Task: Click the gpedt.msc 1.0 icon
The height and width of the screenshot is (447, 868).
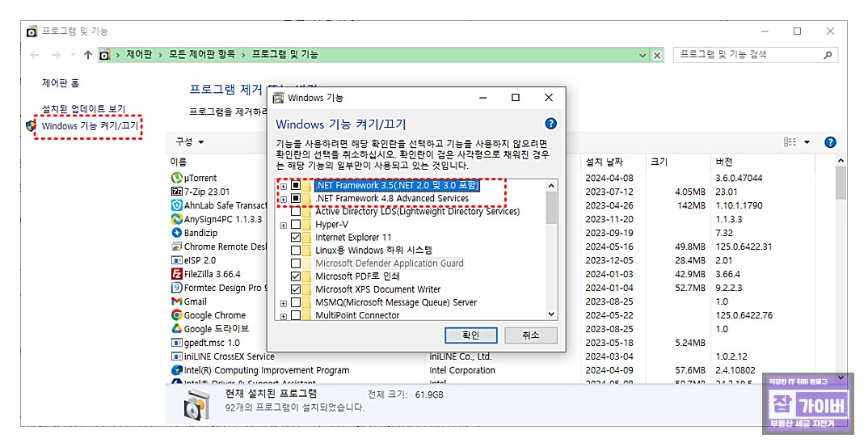Action: (x=176, y=343)
